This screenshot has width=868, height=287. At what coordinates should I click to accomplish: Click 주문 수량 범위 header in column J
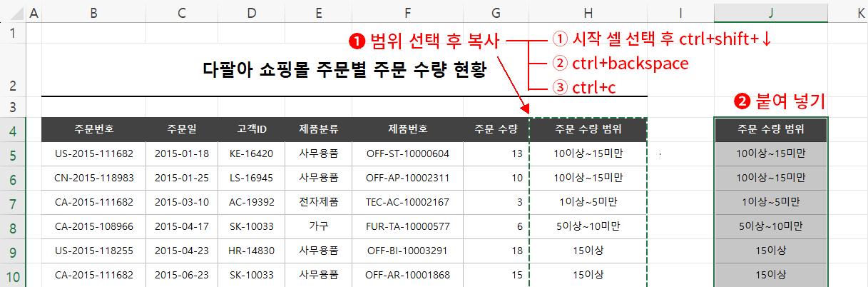771,130
